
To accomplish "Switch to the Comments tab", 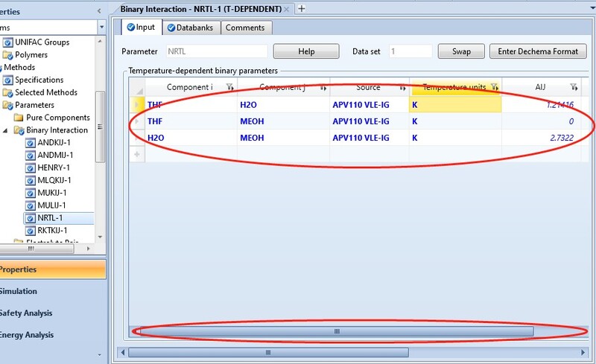I will [x=245, y=28].
